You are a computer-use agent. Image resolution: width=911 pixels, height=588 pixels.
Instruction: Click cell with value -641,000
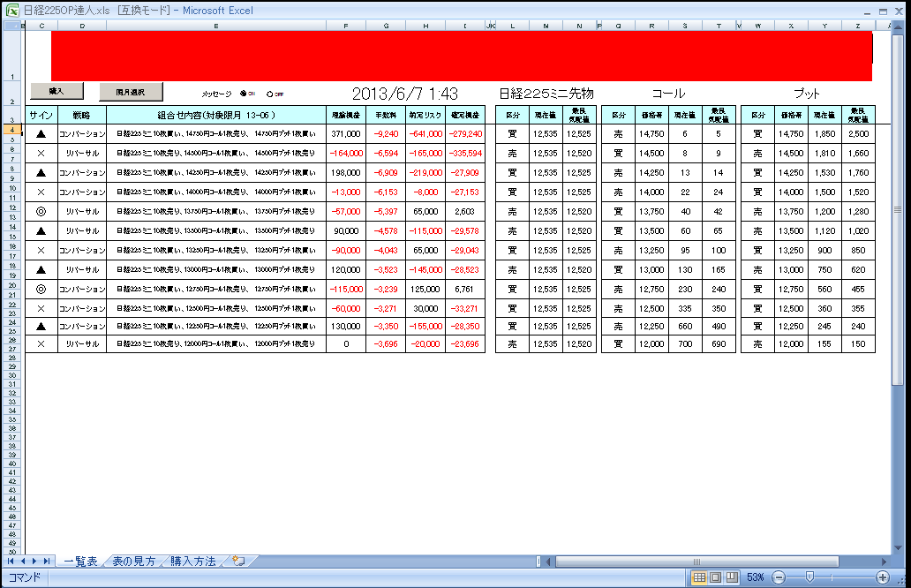tap(425, 133)
